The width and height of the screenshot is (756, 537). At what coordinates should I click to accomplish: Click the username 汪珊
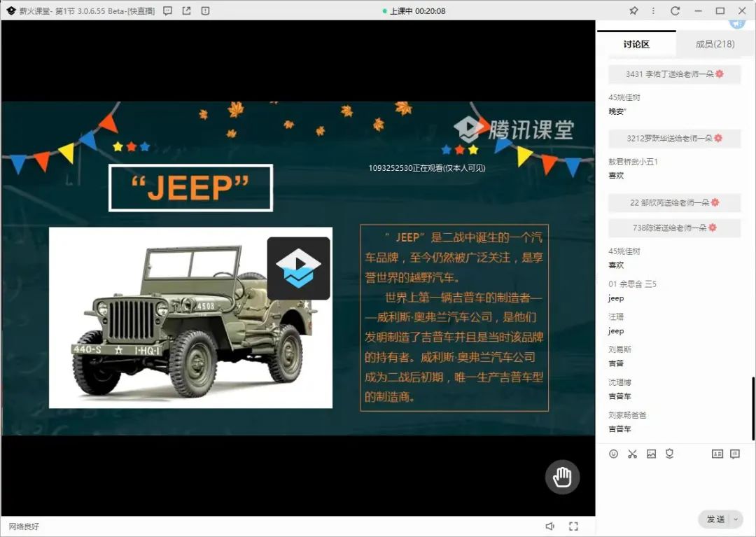coord(616,316)
